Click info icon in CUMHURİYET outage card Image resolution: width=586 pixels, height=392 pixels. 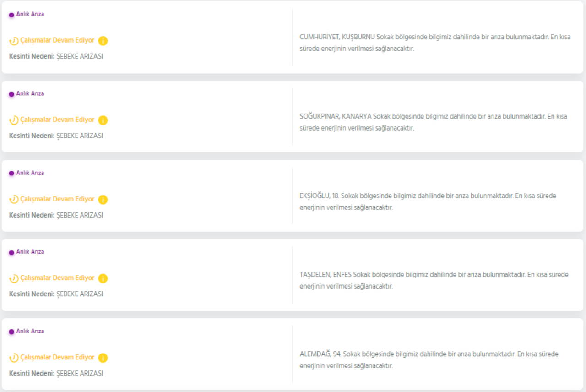pyautogui.click(x=103, y=41)
